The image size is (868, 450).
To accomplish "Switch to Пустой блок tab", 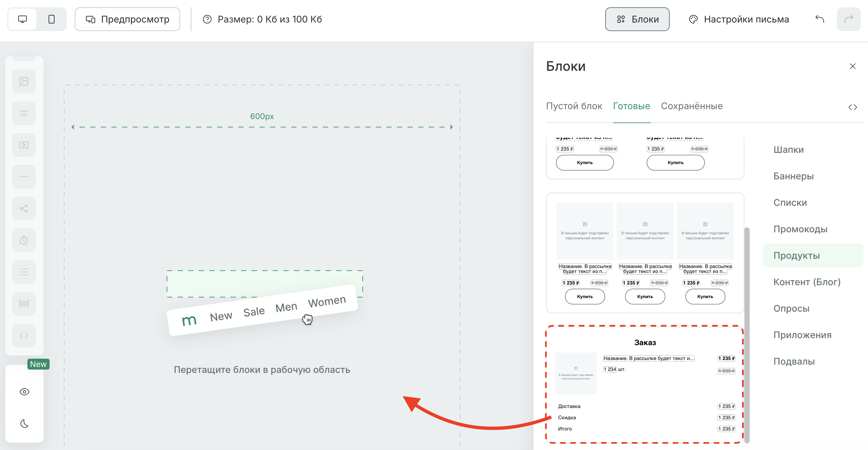I will 574,106.
